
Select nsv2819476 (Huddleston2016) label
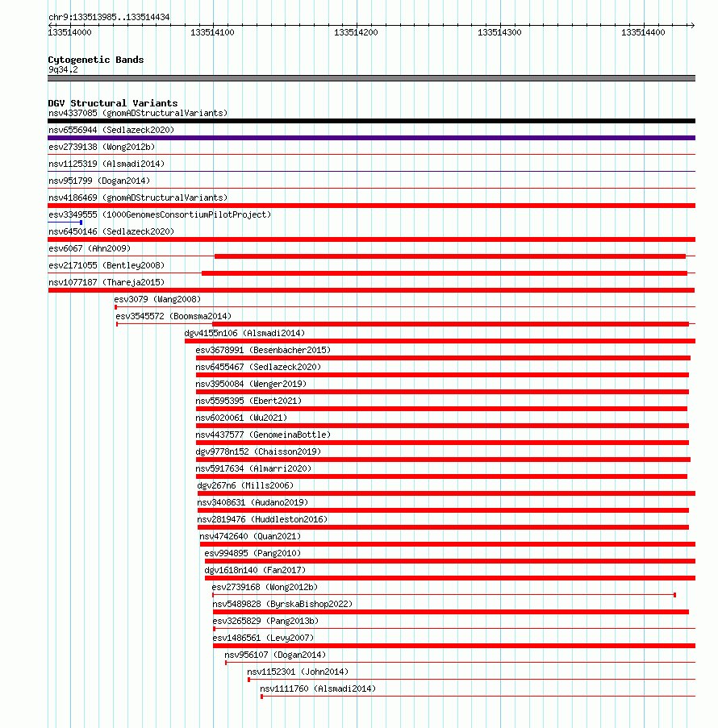tap(262, 520)
